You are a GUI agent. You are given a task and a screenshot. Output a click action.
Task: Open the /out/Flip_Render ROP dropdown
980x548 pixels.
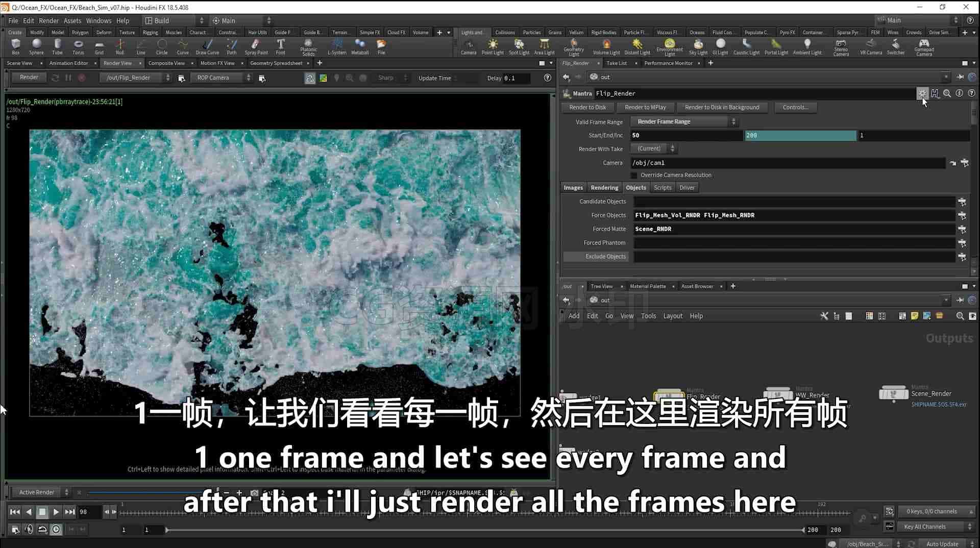[x=136, y=78]
